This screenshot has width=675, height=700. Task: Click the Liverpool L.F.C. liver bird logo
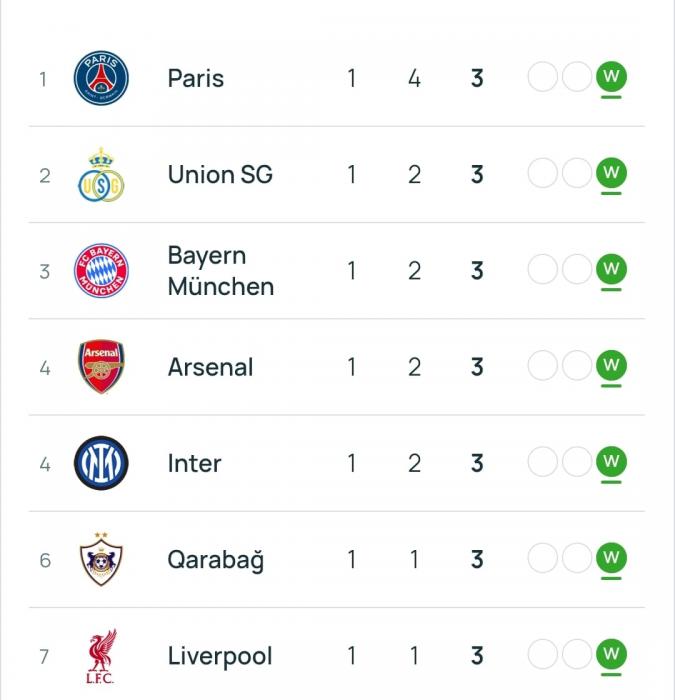(101, 656)
